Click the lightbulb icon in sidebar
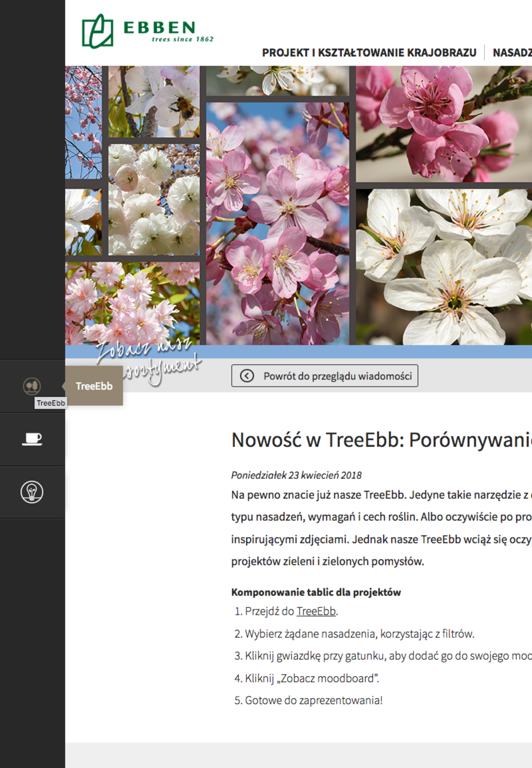 (32, 492)
